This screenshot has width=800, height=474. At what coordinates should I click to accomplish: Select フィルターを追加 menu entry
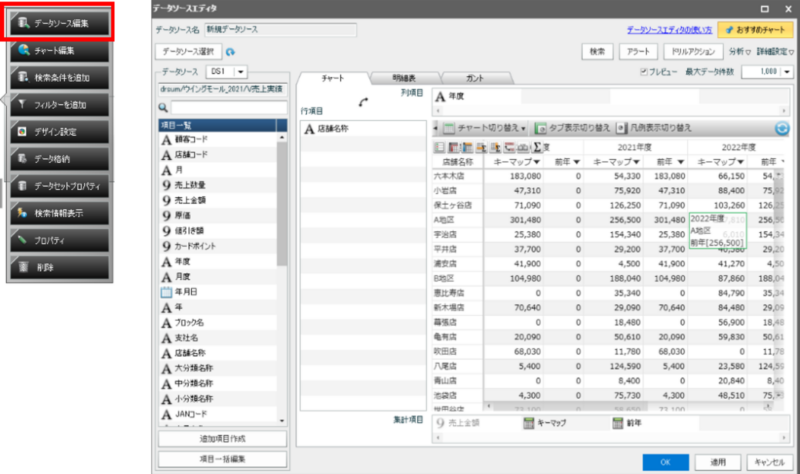pyautogui.click(x=60, y=105)
